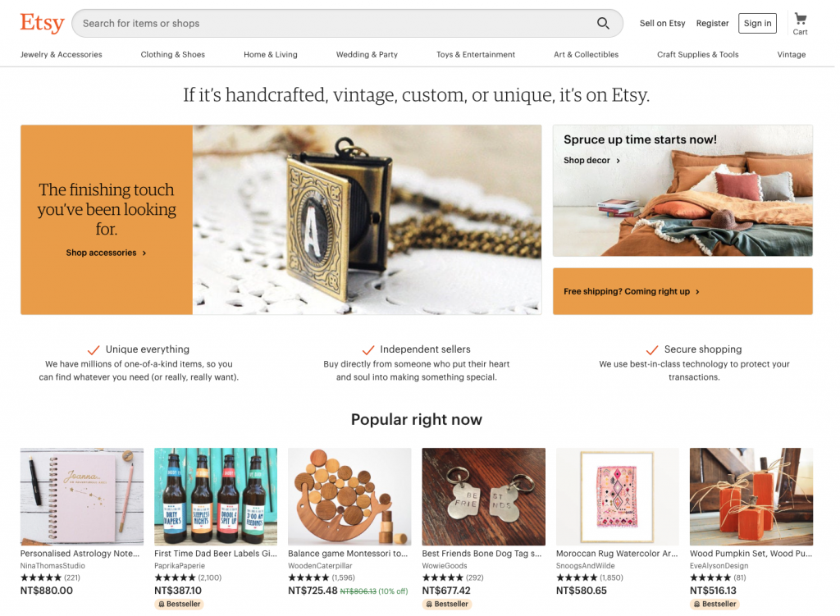Image resolution: width=840 pixels, height=616 pixels.
Task: Click the star rating for Moroccan Rug Watercolor
Action: point(577,577)
